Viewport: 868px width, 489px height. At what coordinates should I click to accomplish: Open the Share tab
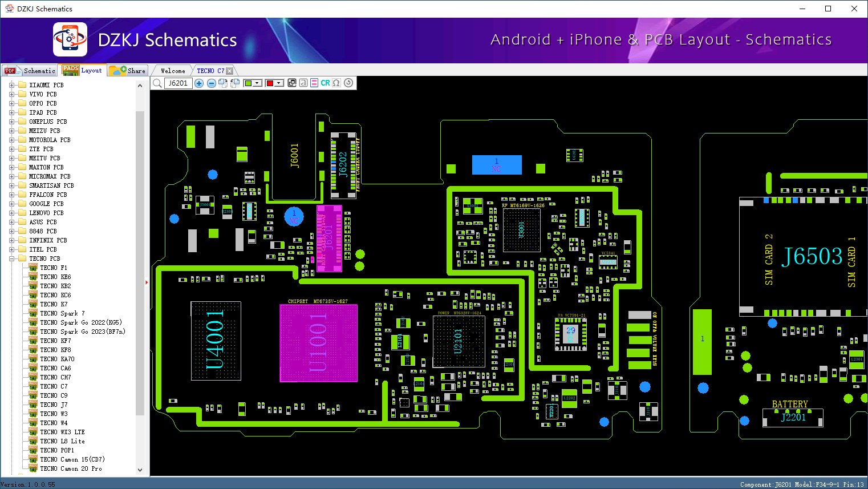click(128, 71)
